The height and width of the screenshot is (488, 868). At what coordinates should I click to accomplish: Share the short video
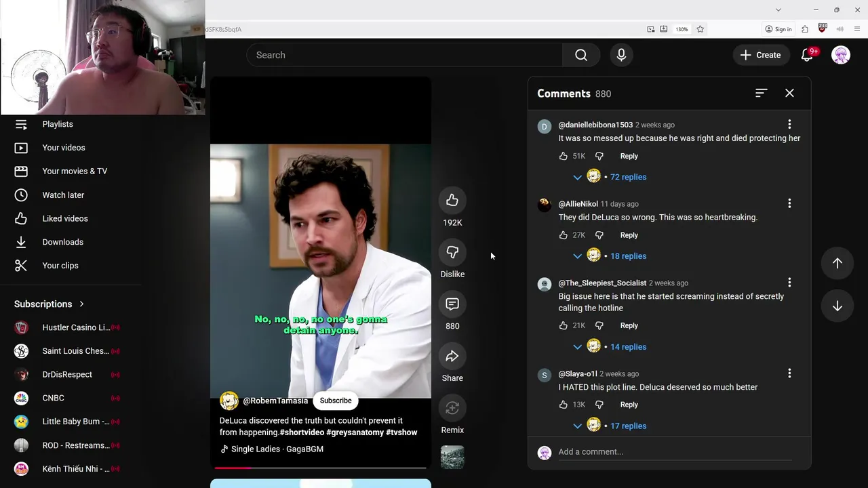click(x=452, y=357)
